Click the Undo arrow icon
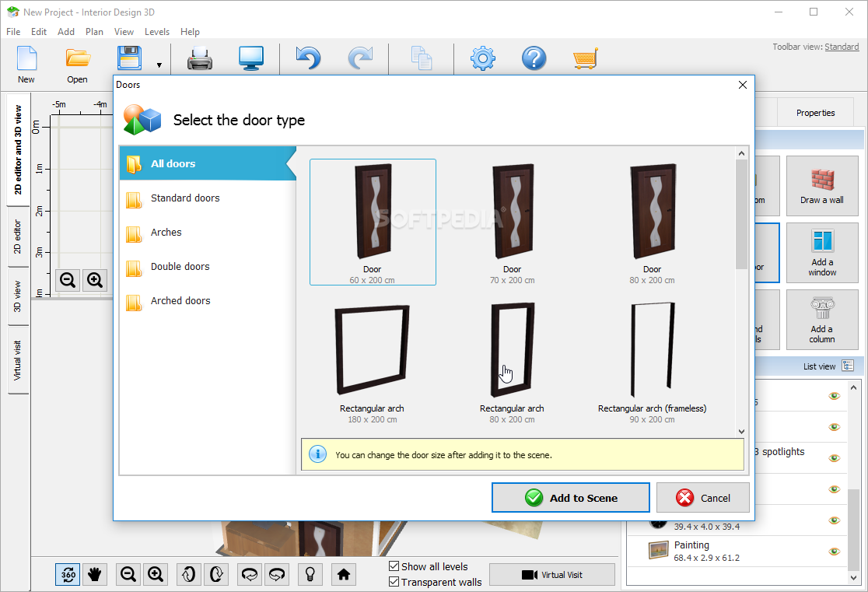The height and width of the screenshot is (592, 868). click(x=308, y=58)
